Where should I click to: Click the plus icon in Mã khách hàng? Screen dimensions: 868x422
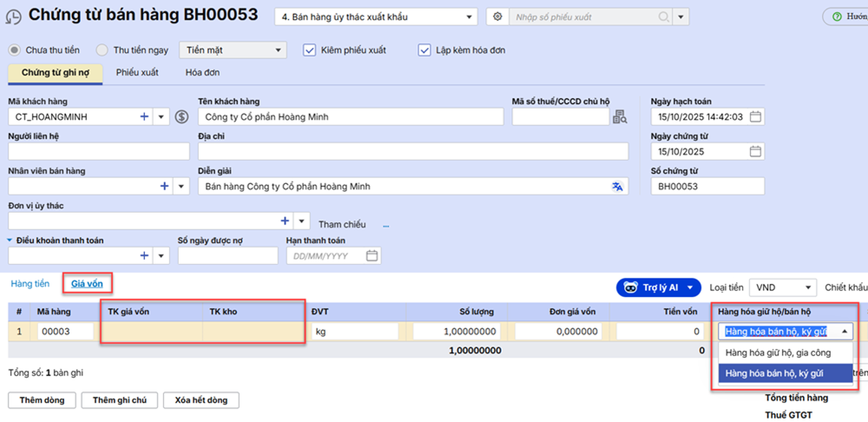(144, 116)
